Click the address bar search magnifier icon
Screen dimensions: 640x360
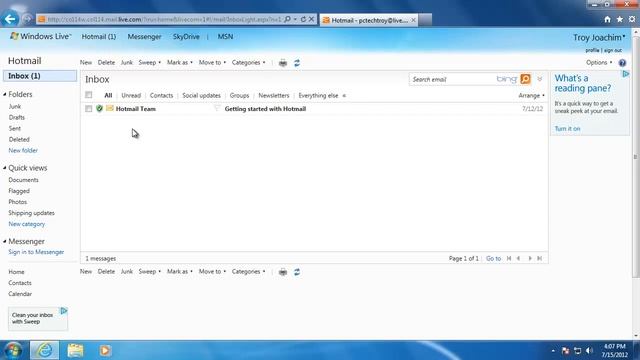point(287,19)
